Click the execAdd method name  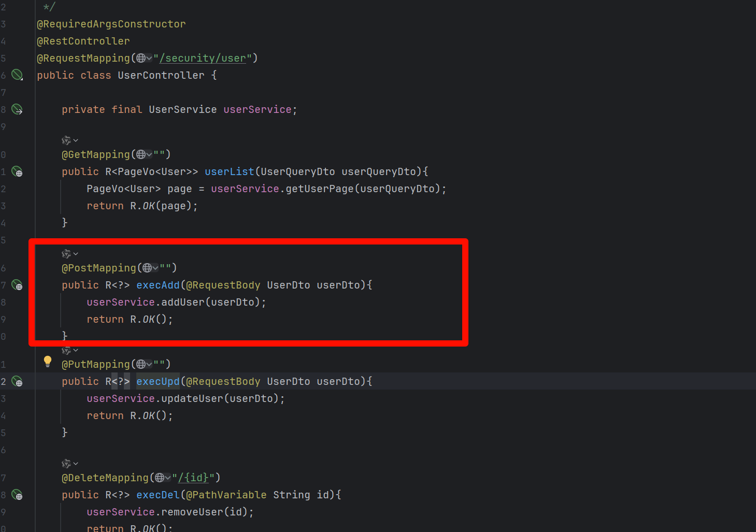(158, 285)
